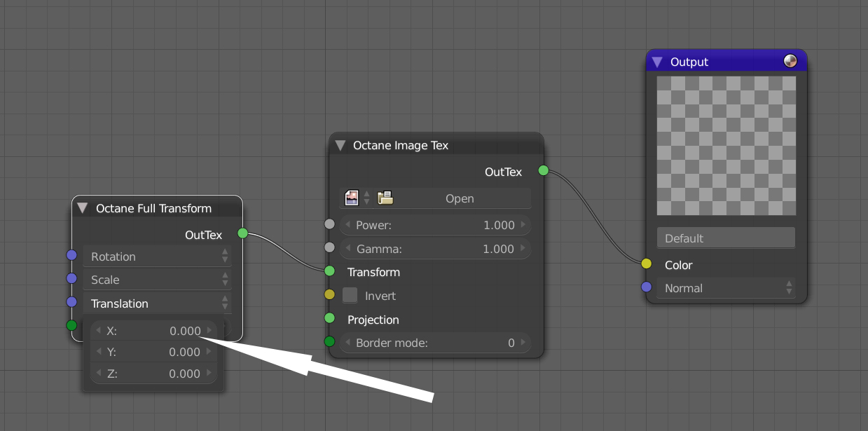
Task: Click the Power value slider field
Action: (x=434, y=225)
